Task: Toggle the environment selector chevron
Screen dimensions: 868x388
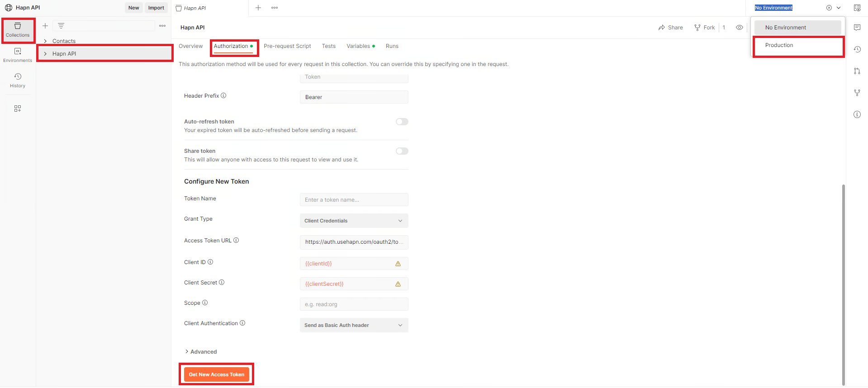Action: click(x=839, y=8)
